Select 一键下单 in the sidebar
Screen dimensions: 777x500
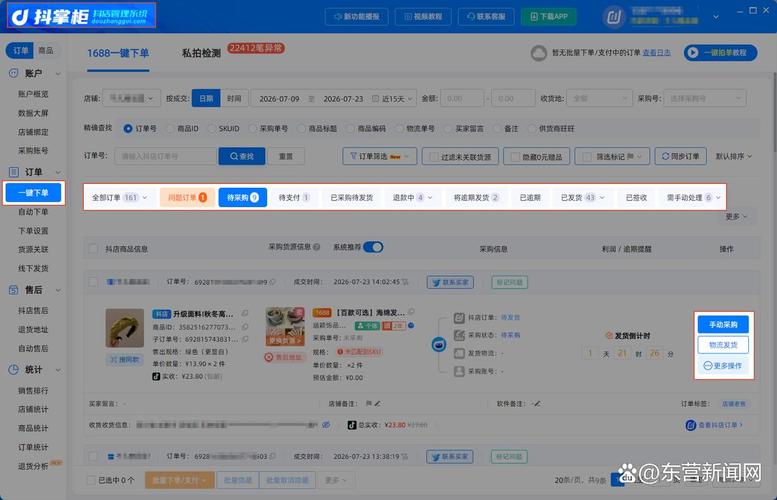(x=33, y=193)
